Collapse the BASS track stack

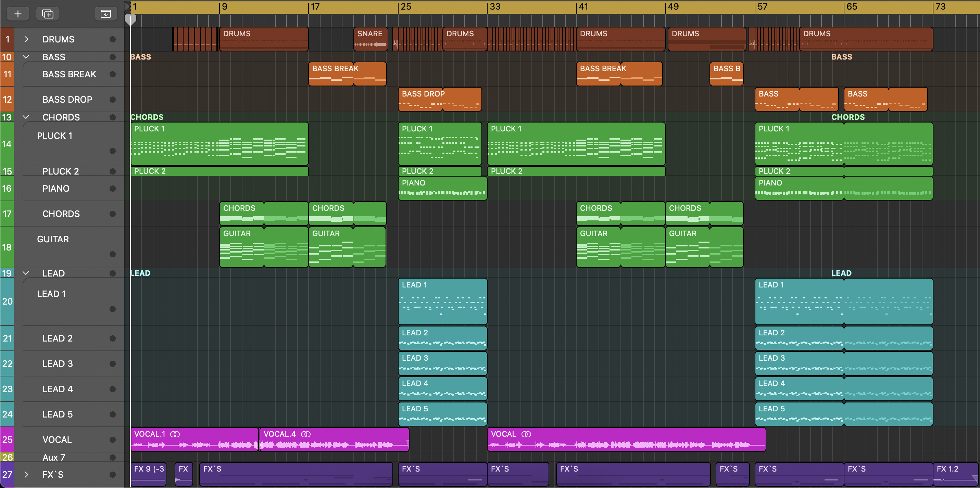coord(26,57)
